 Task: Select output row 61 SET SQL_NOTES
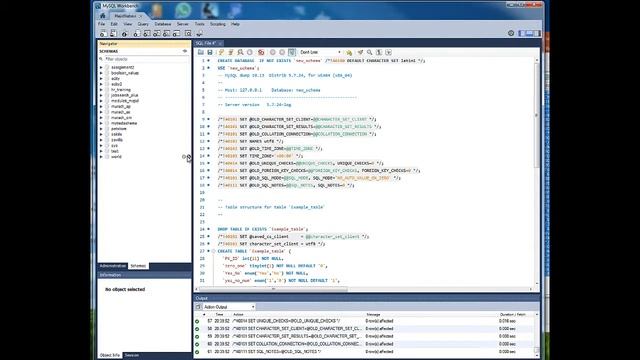pos(364,351)
